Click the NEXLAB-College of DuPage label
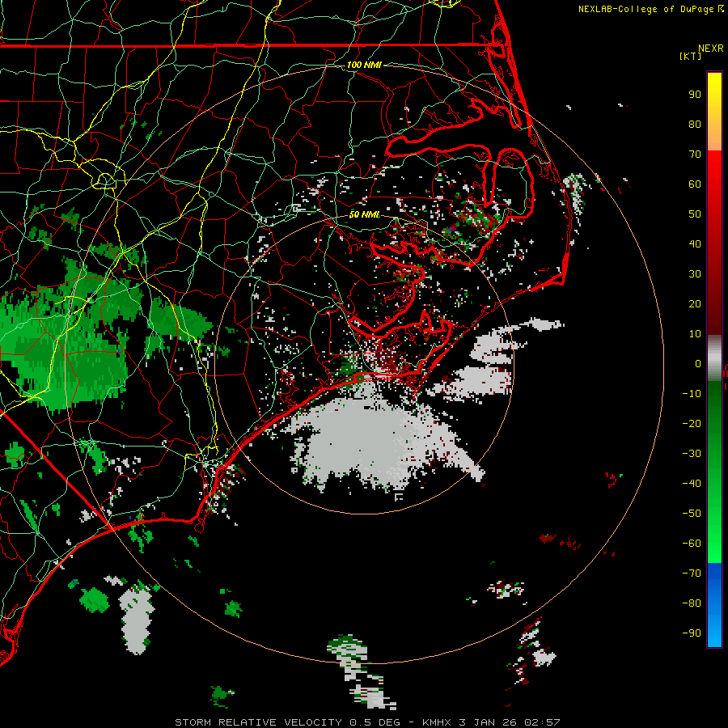 [645, 9]
